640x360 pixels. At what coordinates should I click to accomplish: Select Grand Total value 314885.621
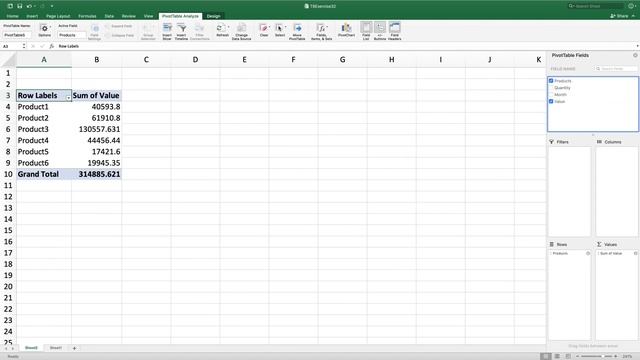point(96,174)
